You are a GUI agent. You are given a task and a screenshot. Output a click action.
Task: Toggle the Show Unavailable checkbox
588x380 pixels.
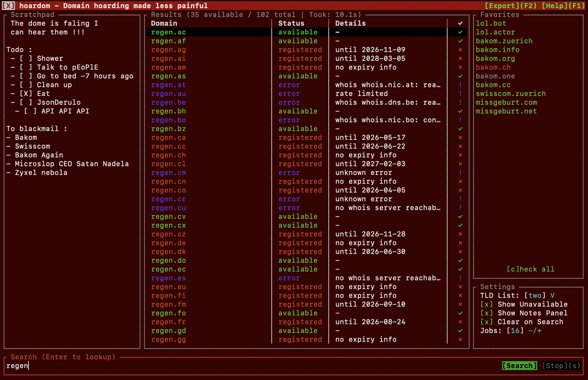tap(486, 304)
